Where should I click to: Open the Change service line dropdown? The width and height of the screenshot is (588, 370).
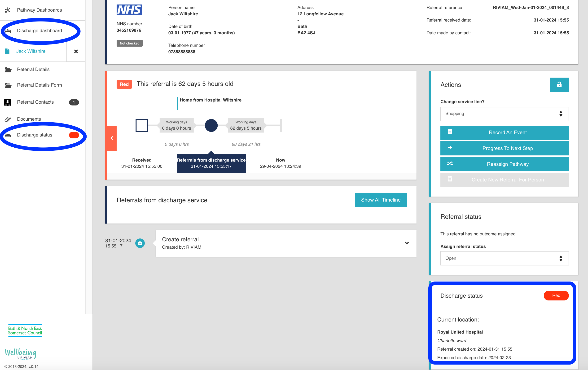(504, 113)
